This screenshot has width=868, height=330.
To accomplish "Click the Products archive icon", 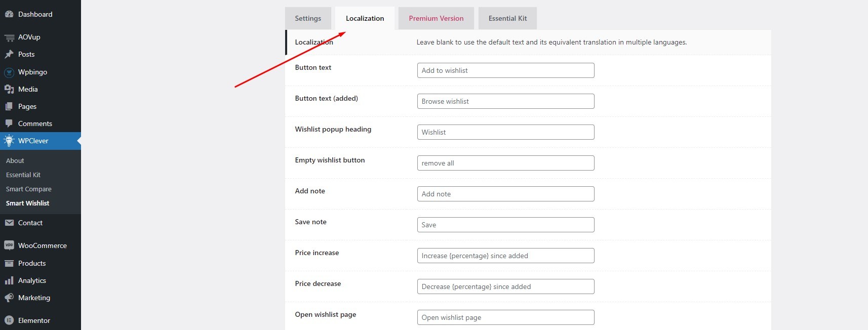I will 9,263.
